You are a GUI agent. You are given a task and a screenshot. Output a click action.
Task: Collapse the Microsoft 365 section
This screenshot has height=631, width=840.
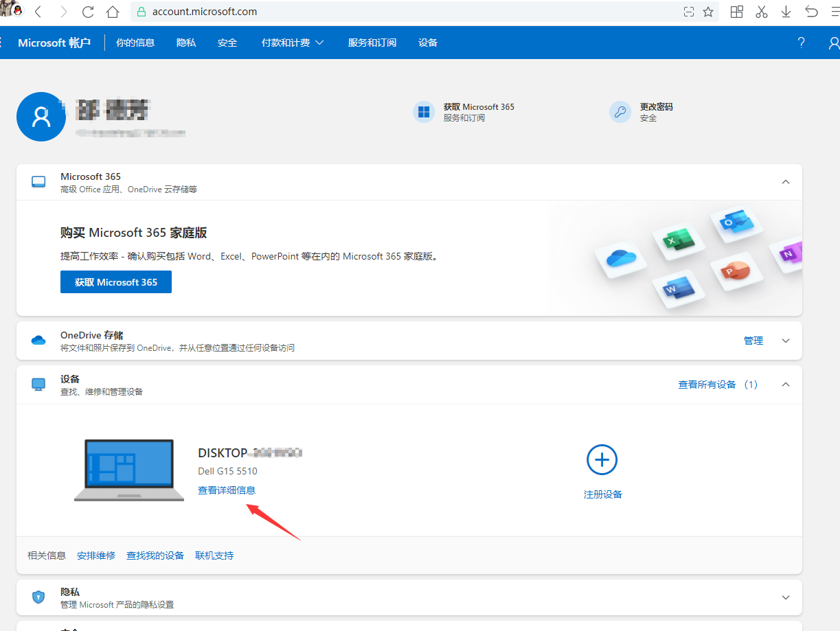pyautogui.click(x=786, y=182)
